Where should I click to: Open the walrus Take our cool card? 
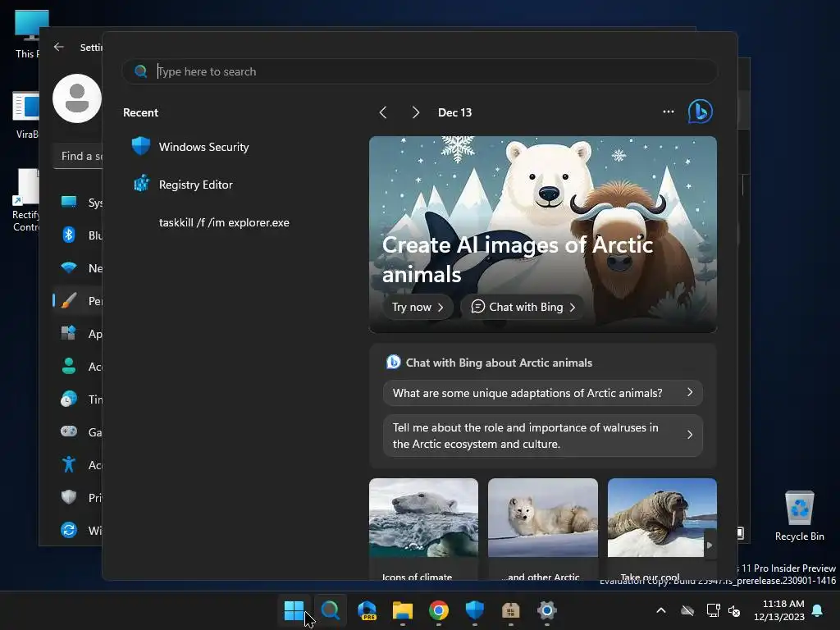[x=662, y=529]
